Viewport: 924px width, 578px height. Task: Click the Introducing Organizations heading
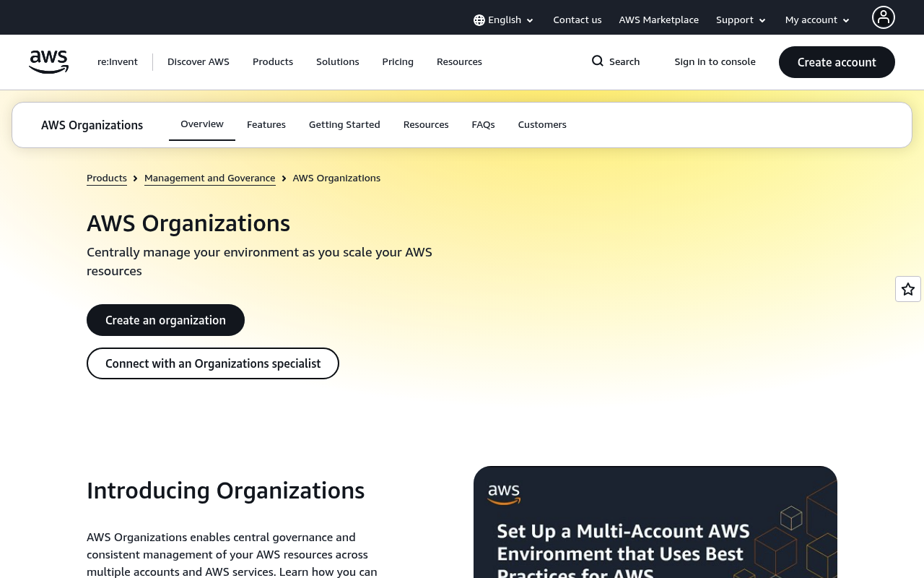pyautogui.click(x=226, y=491)
